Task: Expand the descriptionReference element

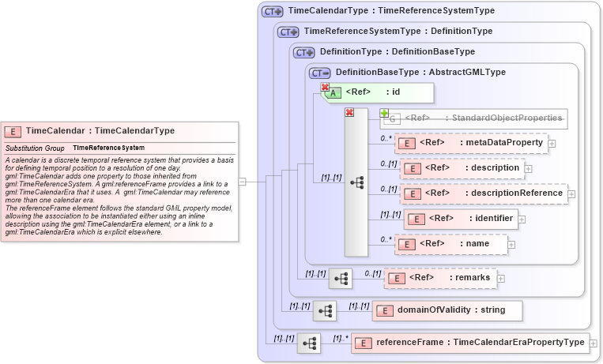Action: 571,194
